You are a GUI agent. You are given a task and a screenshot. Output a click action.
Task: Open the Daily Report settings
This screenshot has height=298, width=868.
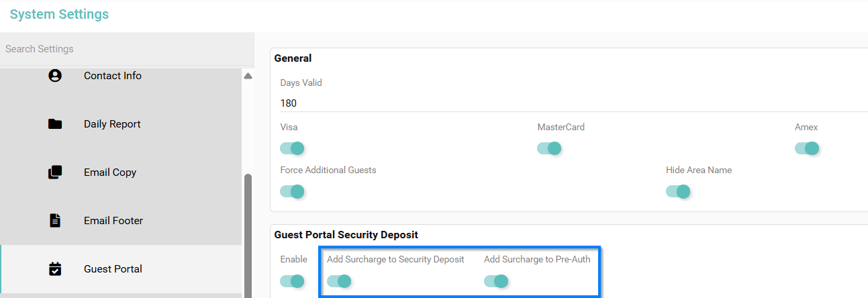click(112, 124)
